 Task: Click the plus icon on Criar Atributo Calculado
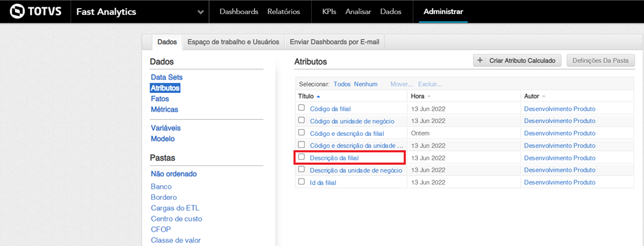tap(480, 60)
